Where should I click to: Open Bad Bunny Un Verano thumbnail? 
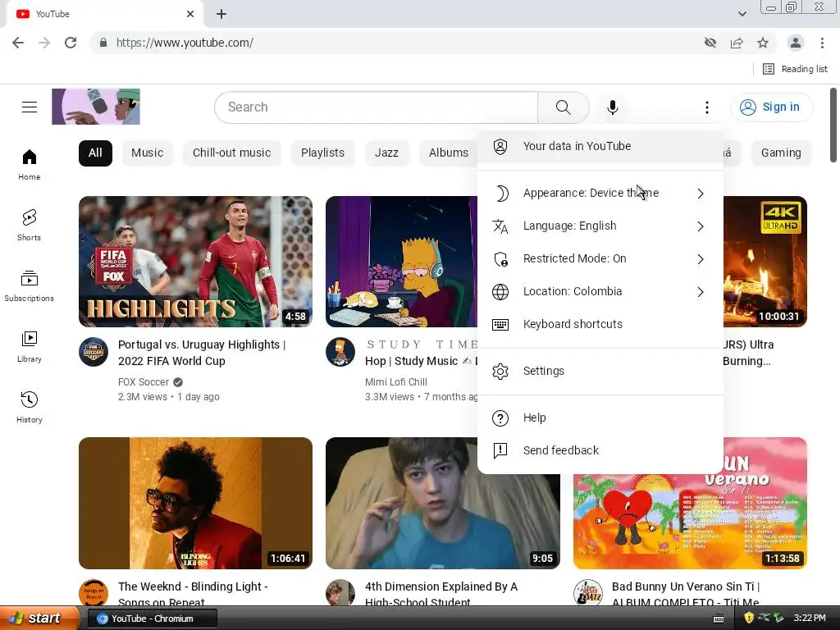(x=690, y=521)
